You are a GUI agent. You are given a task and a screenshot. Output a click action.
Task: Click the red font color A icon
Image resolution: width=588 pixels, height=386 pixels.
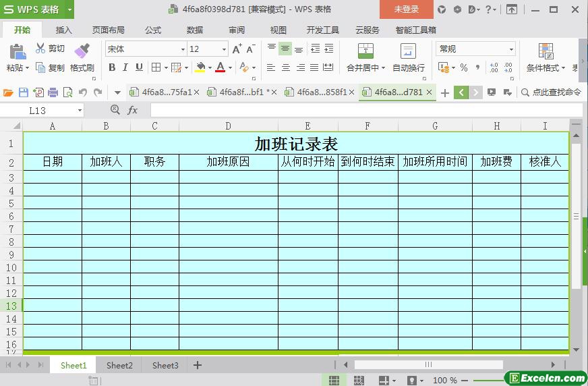220,67
